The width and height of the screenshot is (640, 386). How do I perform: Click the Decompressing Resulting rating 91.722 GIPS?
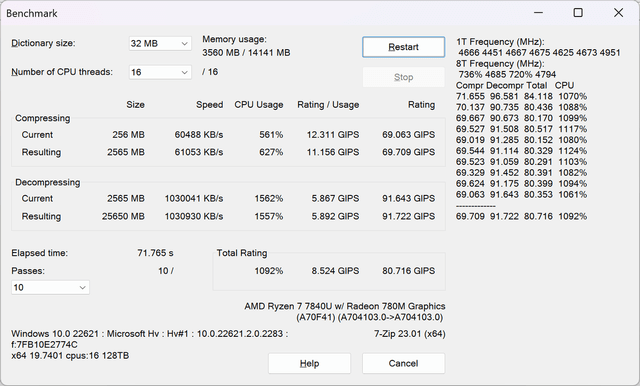[409, 216]
